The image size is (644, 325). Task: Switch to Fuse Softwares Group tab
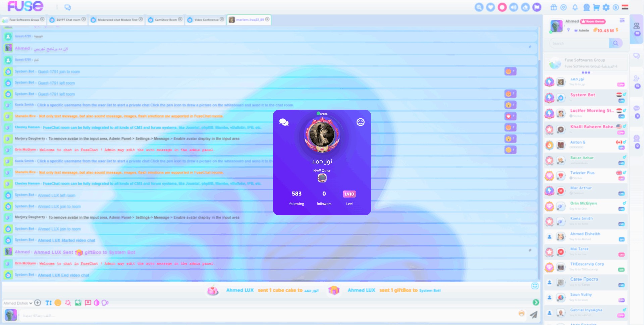tap(23, 20)
